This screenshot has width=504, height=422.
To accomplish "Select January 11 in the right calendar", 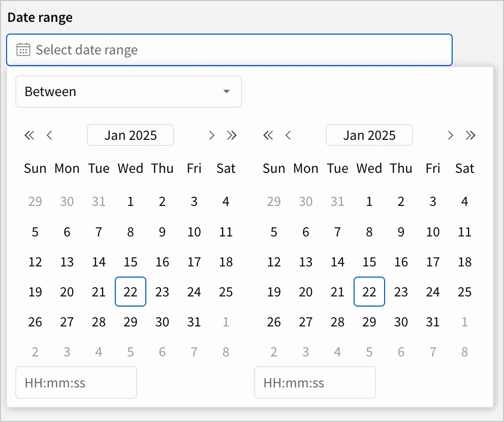I will coord(465,231).
